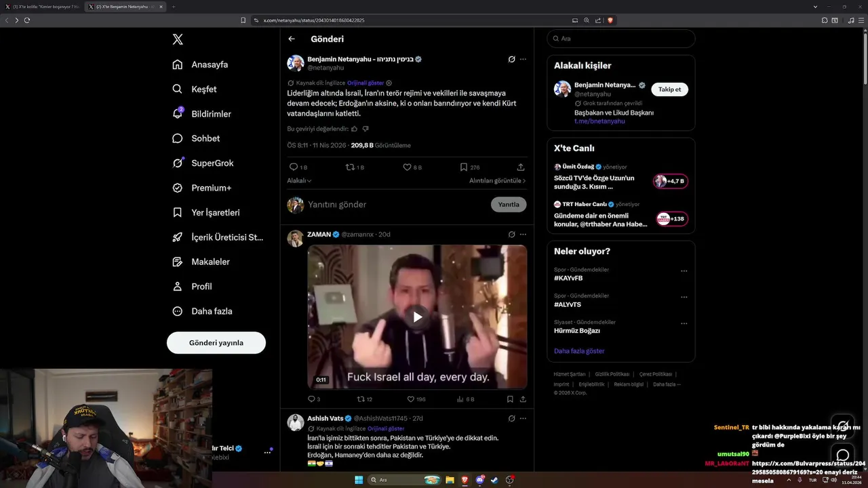868x488 pixels.
Task: Bookmark ZAMAN's video post
Action: (510, 399)
